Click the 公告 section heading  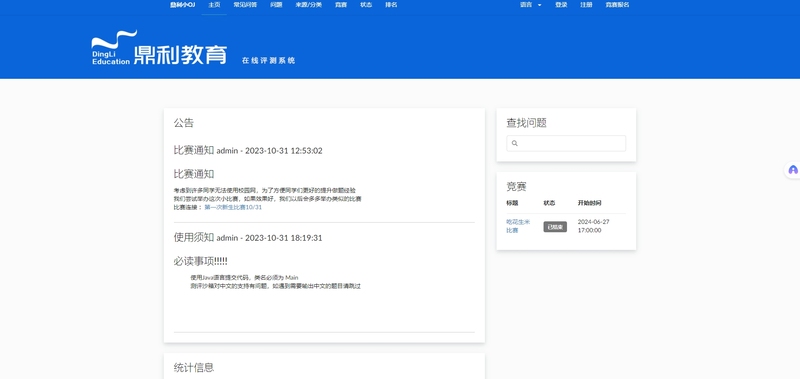[184, 123]
